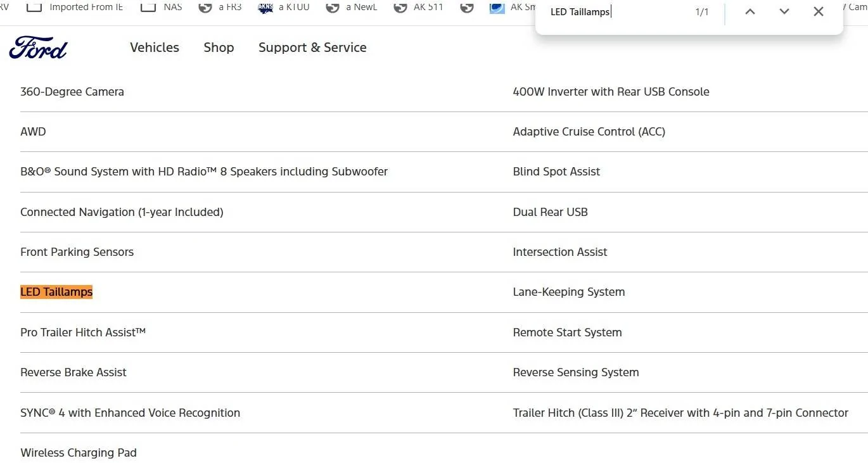Click Reverse Sensing System text

[576, 372]
